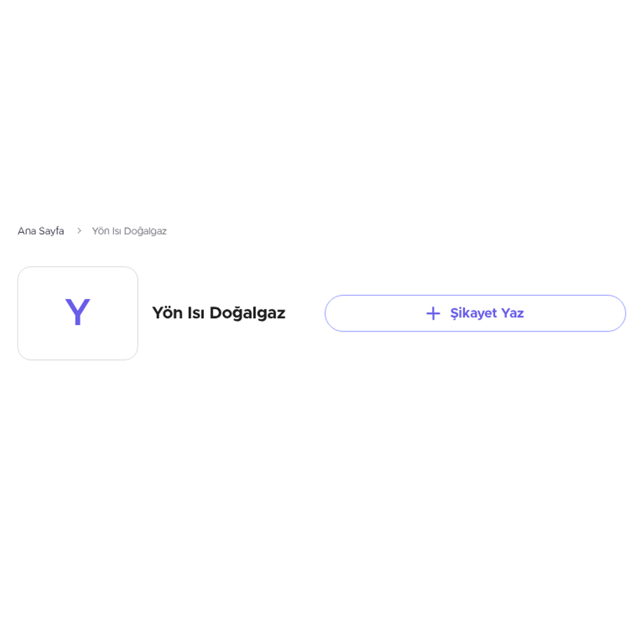The height and width of the screenshot is (644, 644).
Task: Click the word Doğalgaz in the bold title
Action: pyautogui.click(x=247, y=313)
